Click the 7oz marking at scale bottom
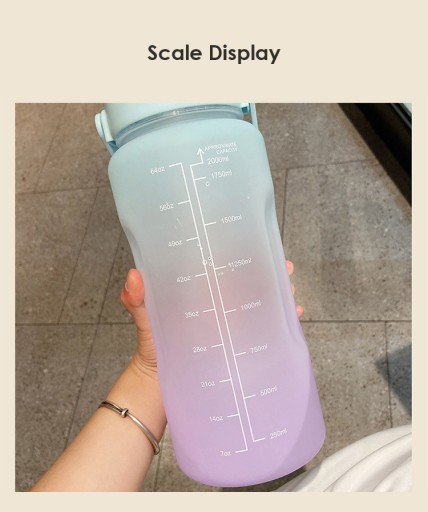 click(225, 453)
